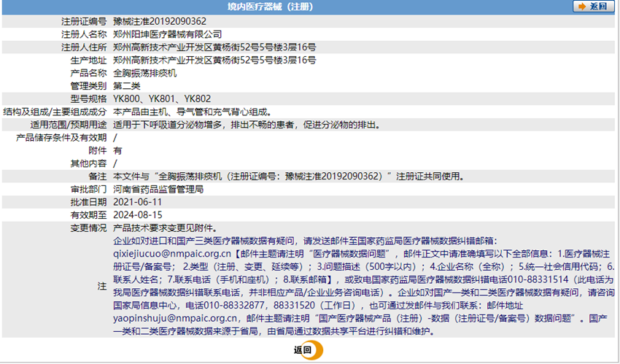Click the 产品储存条件及有效期 field label

point(61,138)
